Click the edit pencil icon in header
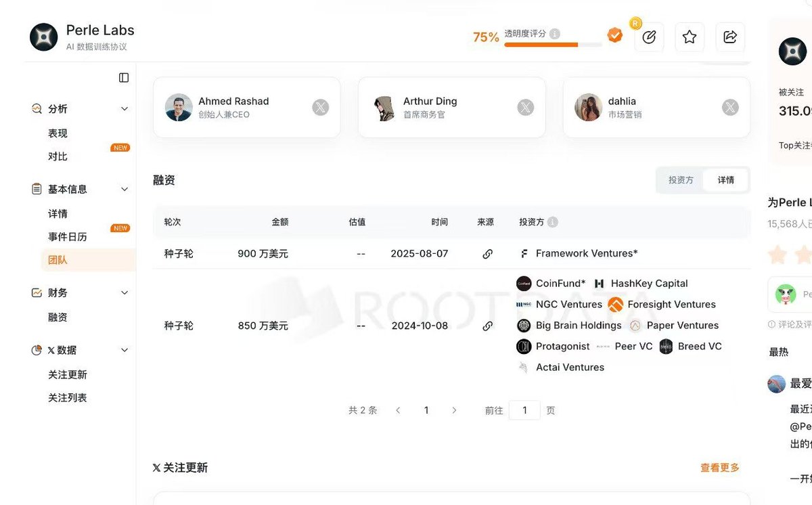This screenshot has height=505, width=812. (649, 37)
